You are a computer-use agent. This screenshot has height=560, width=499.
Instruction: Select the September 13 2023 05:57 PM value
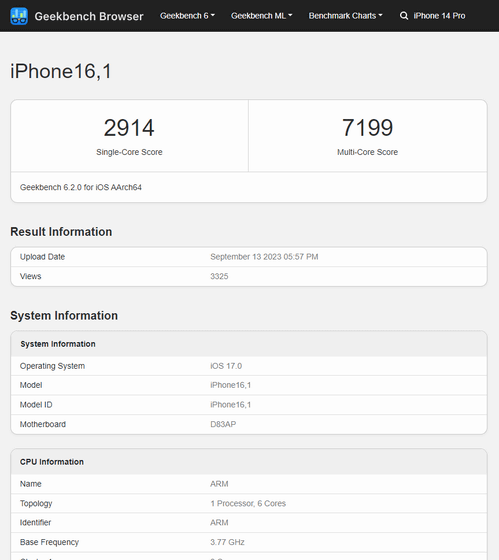pos(264,257)
